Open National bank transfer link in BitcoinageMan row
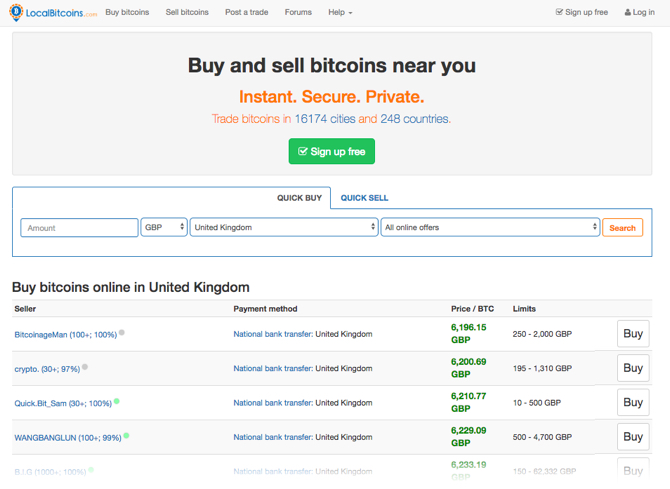 click(x=273, y=334)
